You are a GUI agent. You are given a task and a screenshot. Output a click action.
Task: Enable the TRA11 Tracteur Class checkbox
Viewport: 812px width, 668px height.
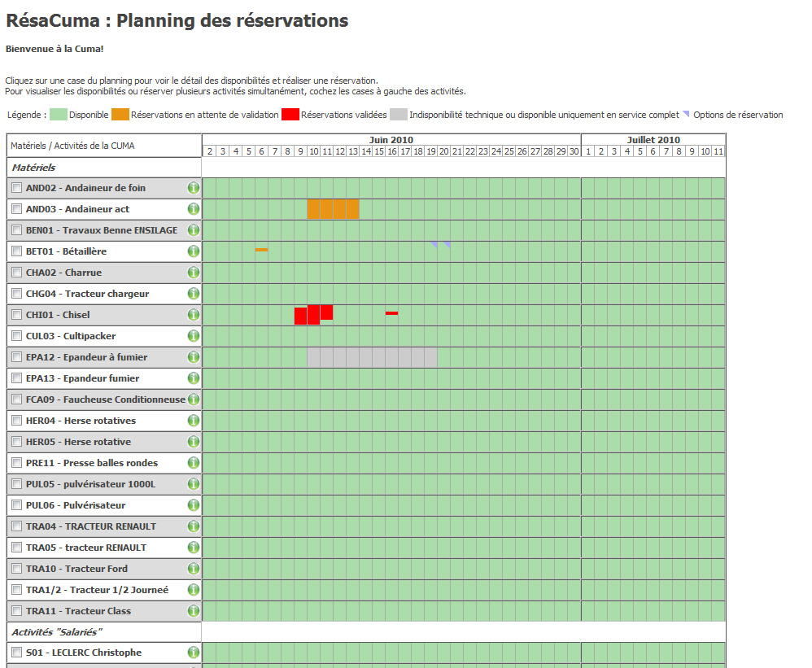(x=17, y=611)
